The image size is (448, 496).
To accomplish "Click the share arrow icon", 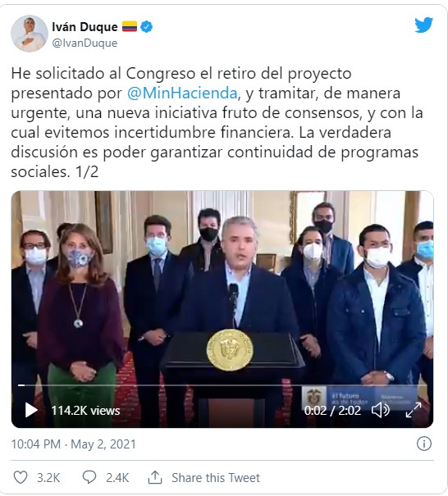I will [x=155, y=477].
